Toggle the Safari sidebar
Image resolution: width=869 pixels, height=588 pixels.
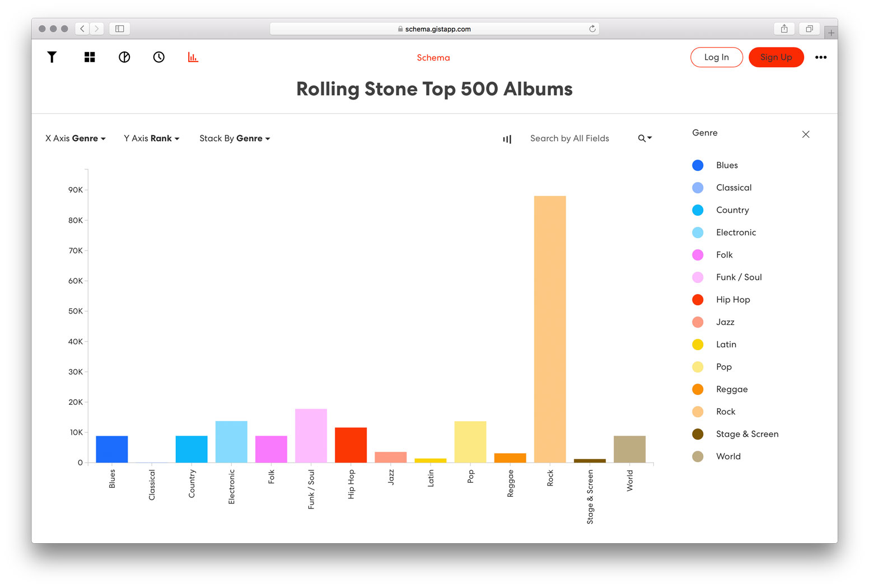point(120,29)
